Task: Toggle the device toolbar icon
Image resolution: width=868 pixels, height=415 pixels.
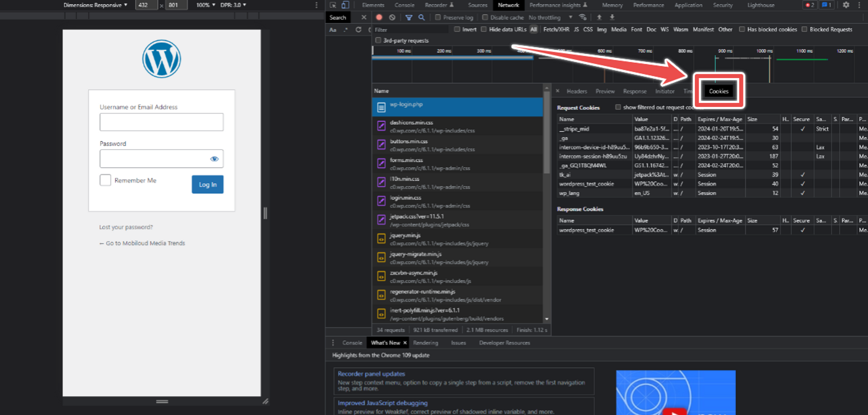Action: pos(345,5)
